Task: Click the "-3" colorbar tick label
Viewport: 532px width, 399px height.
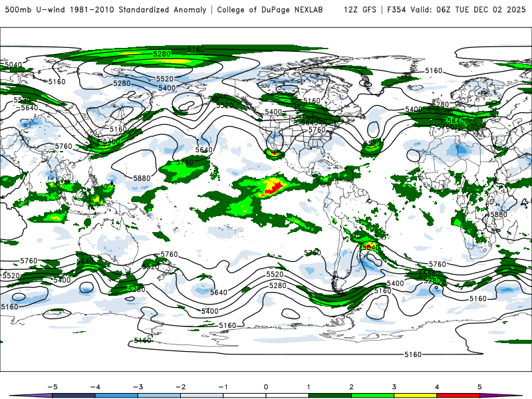Action: coord(138,387)
